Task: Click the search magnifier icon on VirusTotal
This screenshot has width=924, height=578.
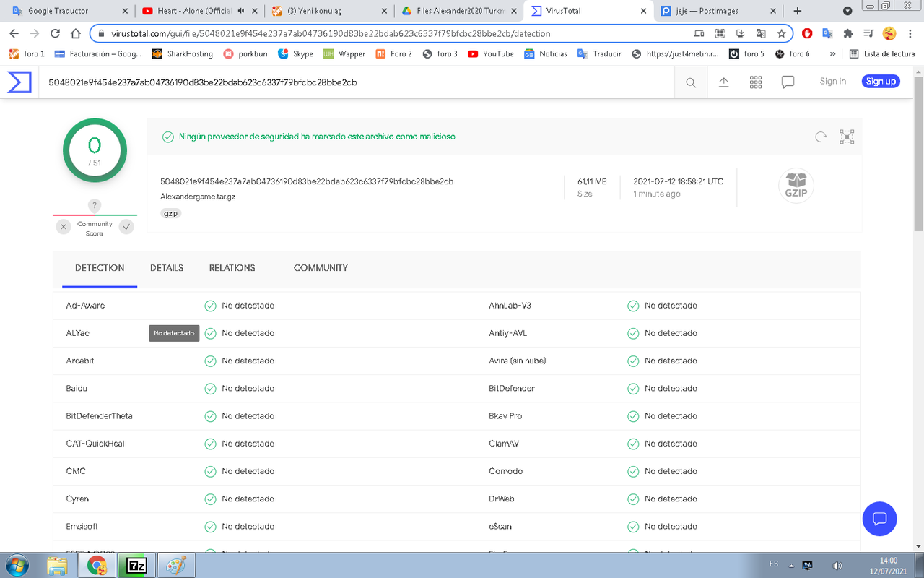Action: [691, 82]
